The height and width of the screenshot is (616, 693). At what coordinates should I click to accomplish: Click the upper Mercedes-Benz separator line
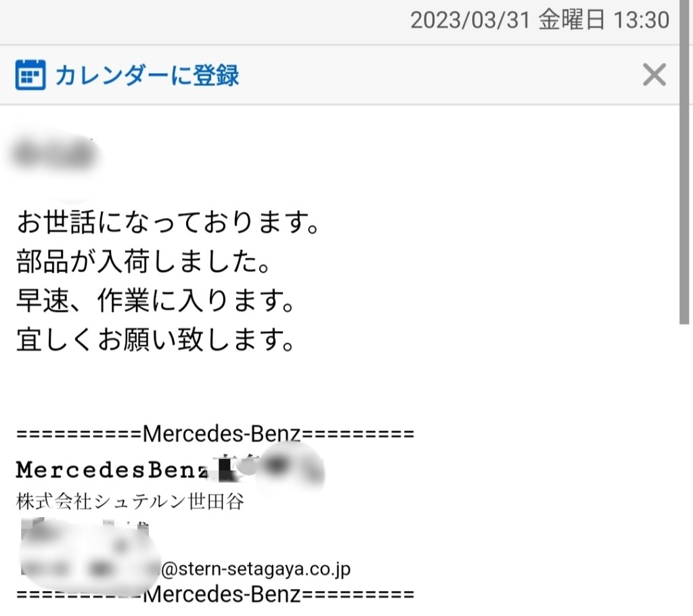pos(215,434)
